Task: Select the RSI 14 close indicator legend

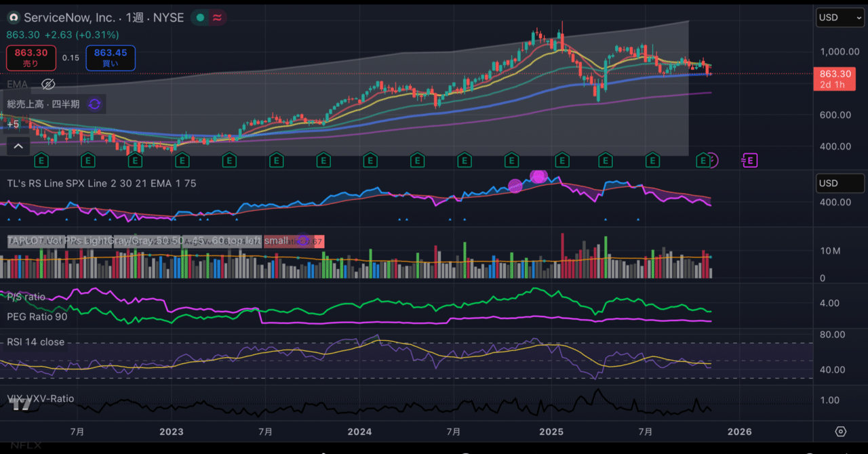Action: click(36, 342)
